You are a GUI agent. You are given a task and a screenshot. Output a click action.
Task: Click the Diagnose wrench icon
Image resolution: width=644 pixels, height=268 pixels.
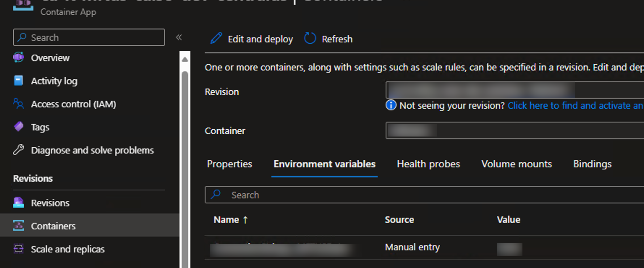(18, 150)
